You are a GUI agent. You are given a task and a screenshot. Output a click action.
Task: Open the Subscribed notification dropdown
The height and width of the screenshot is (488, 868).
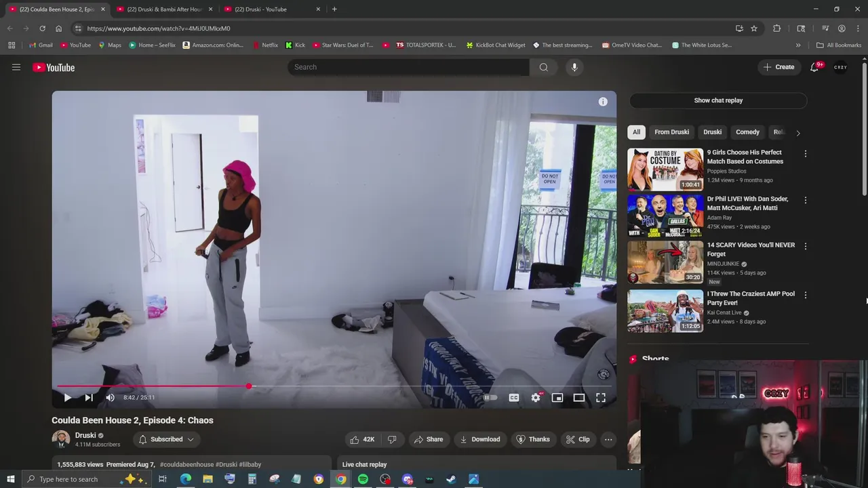[x=166, y=439]
